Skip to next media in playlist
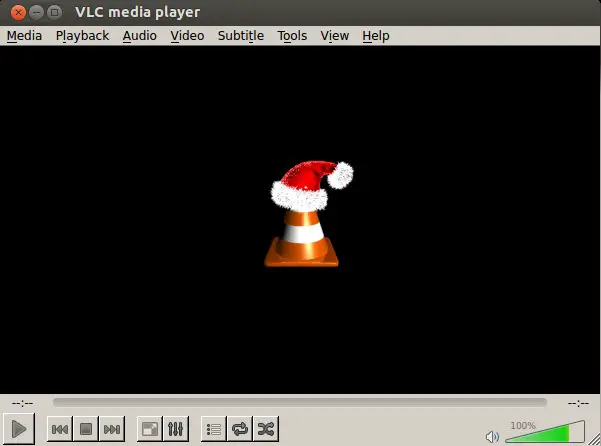 (x=112, y=429)
